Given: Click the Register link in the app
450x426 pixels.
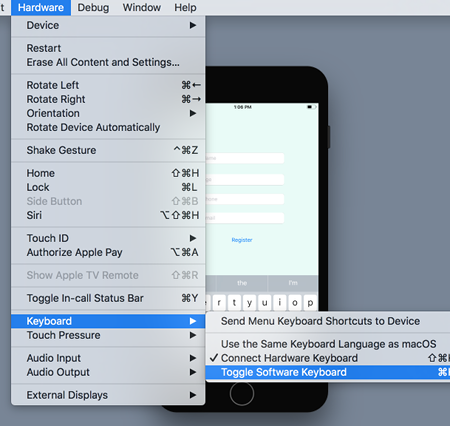Looking at the screenshot, I should pyautogui.click(x=242, y=240).
